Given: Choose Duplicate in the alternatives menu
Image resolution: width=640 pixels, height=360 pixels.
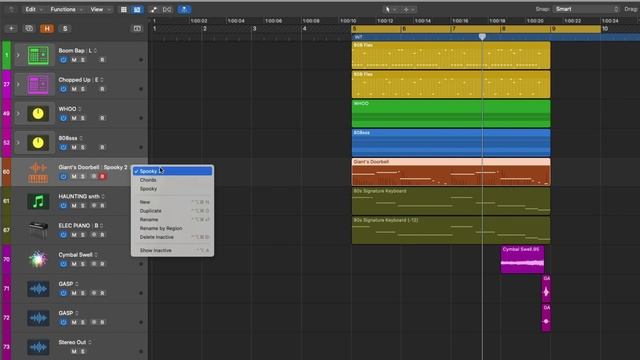Looking at the screenshot, I should tap(172, 211).
